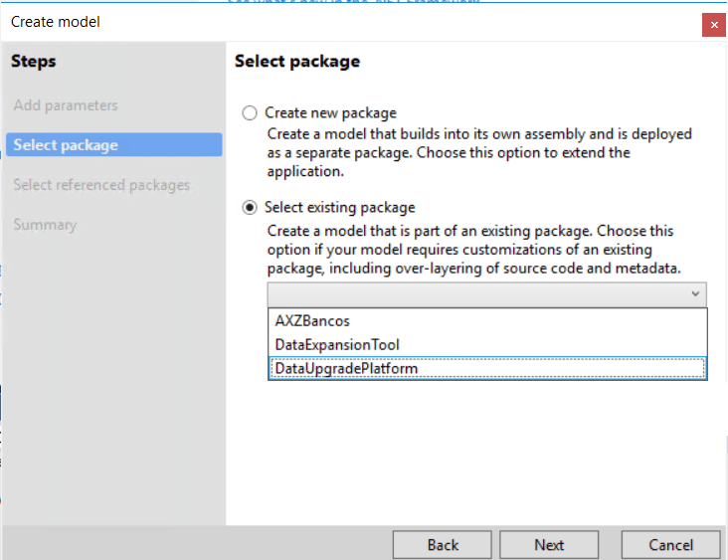Click inside the package combo box field
Viewport: 728px width, 560px height.
click(477, 294)
